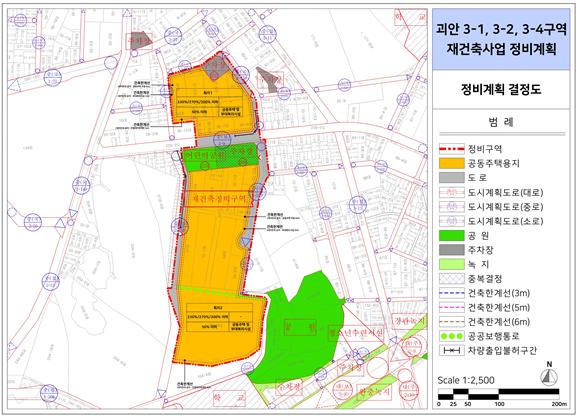Viewport: 578px width, 416px height.
Task: Click the 범례 legend header
Action: click(501, 122)
